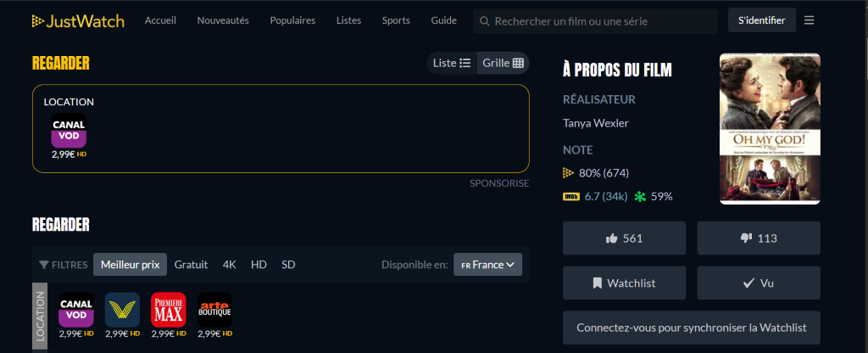Choose the Premiere MAX provider icon
The width and height of the screenshot is (868, 353).
tap(168, 310)
